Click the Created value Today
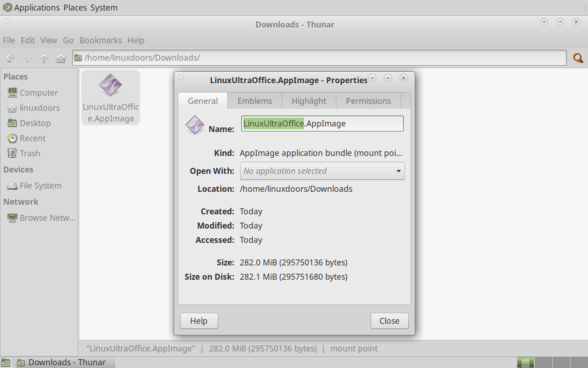 coord(251,211)
